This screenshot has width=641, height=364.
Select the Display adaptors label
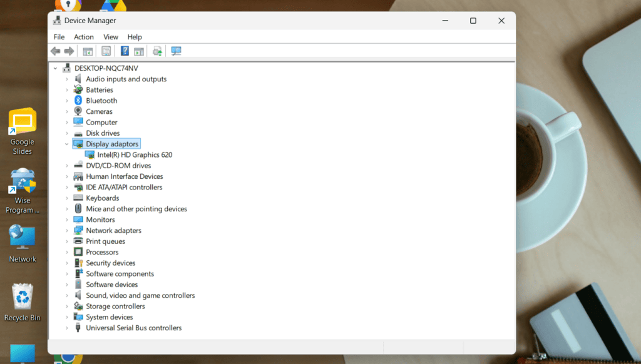pyautogui.click(x=112, y=144)
